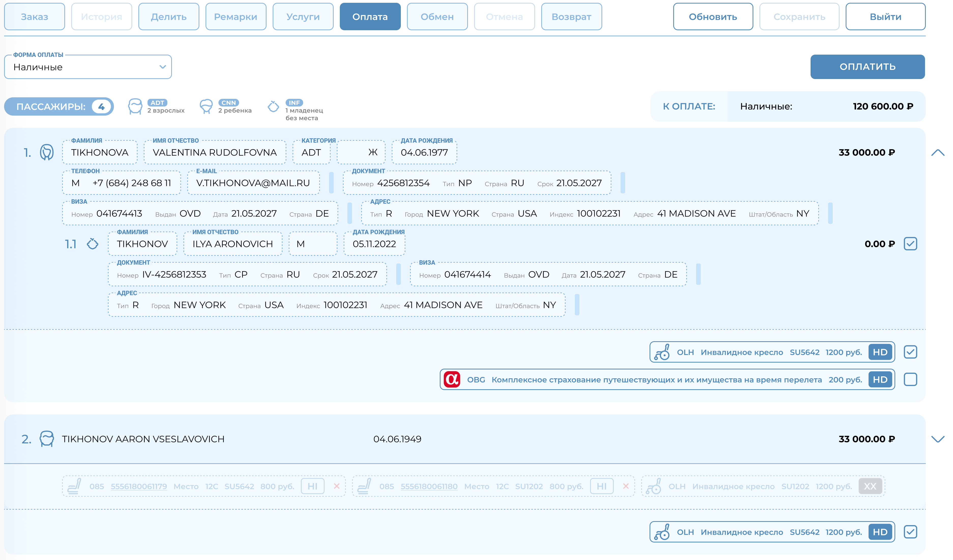
Task: Expand passenger 2 Tikhonov Aaron details
Action: click(x=937, y=439)
